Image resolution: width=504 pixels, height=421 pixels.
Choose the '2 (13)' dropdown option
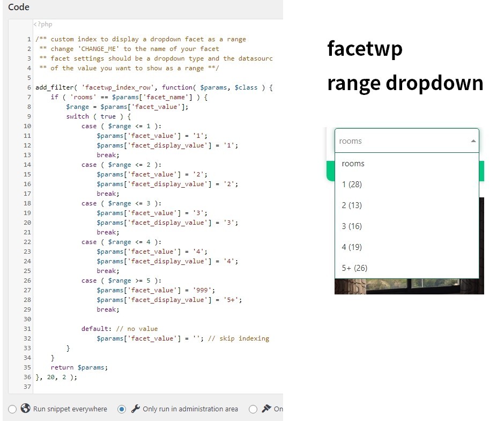point(406,205)
